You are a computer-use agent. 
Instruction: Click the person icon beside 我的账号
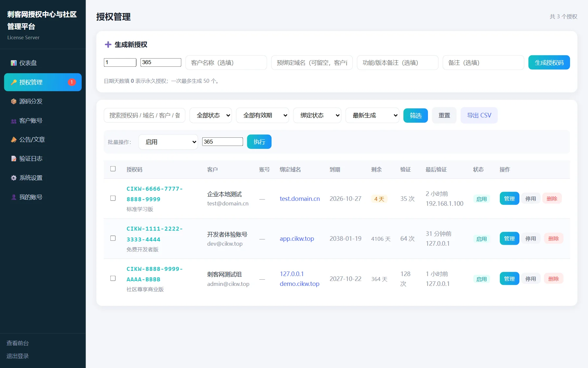(x=13, y=197)
